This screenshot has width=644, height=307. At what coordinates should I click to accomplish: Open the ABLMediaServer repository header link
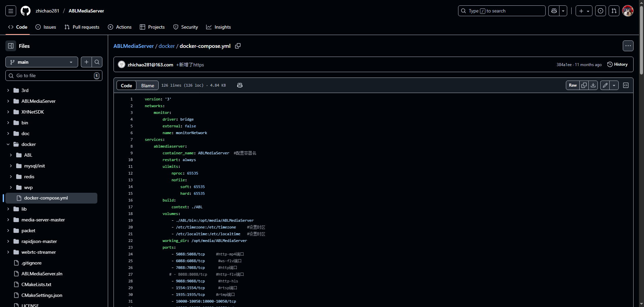pyautogui.click(x=86, y=11)
